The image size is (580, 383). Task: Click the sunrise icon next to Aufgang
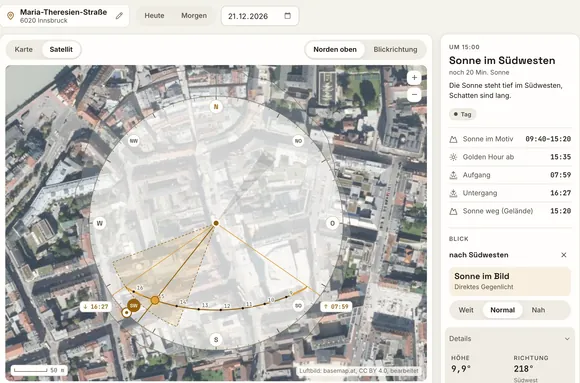point(453,175)
